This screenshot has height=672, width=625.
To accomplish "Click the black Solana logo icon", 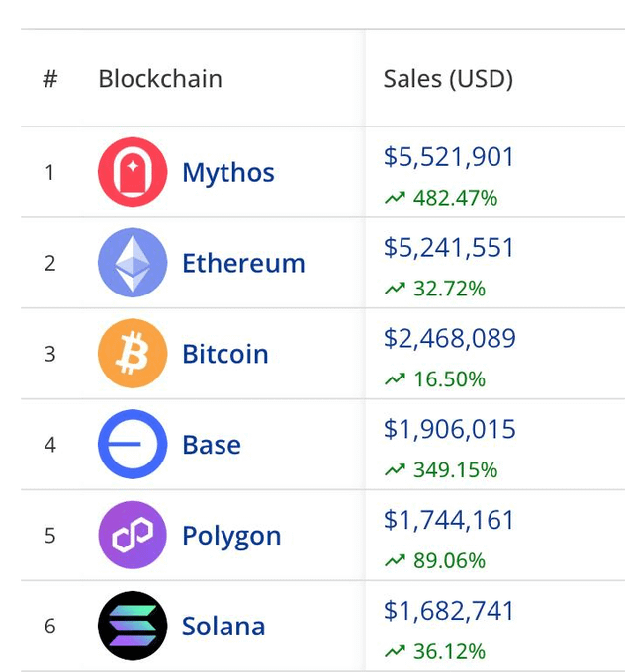I will pos(133,626).
